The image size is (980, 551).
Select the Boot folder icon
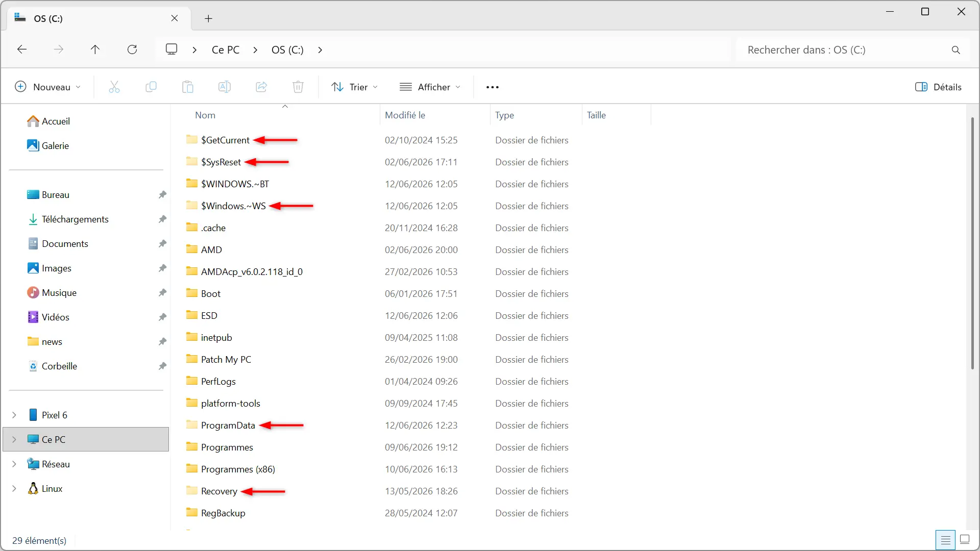click(192, 293)
